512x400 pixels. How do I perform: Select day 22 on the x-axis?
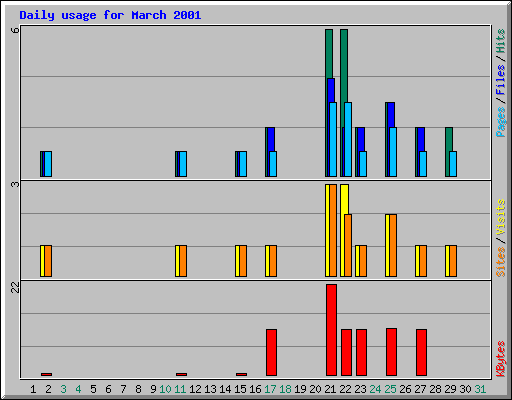[345, 389]
